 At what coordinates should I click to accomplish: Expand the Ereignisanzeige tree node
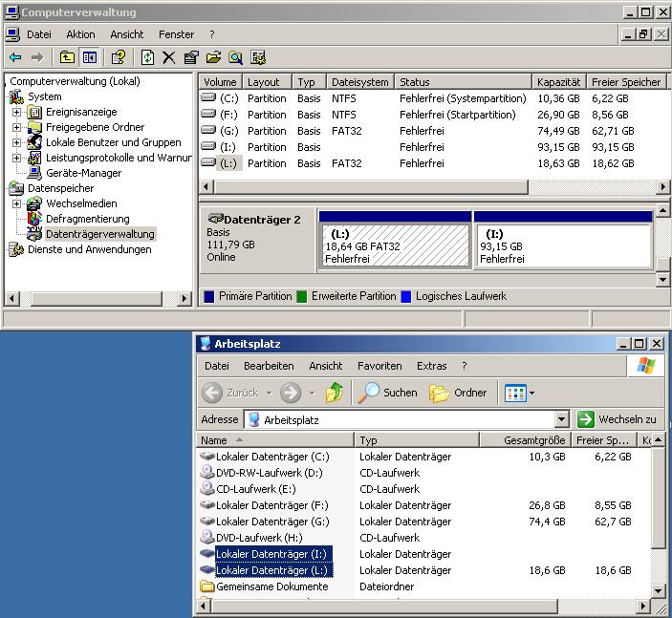click(x=16, y=112)
